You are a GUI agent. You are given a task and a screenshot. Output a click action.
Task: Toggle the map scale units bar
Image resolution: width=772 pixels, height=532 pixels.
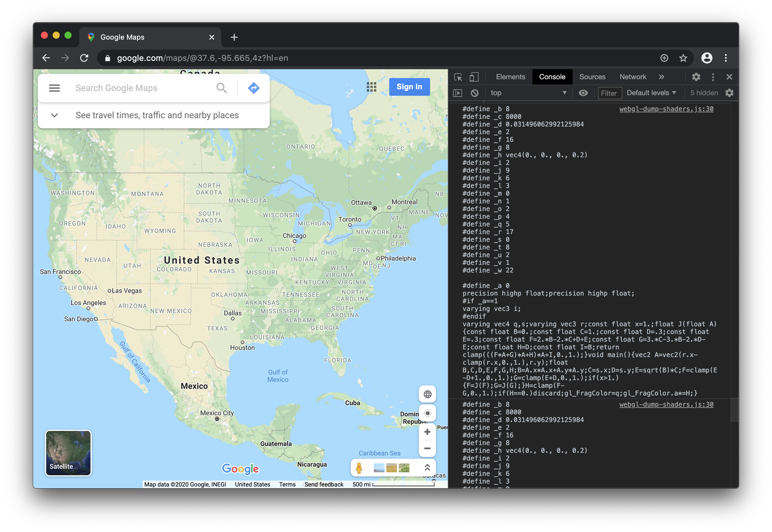coord(394,484)
